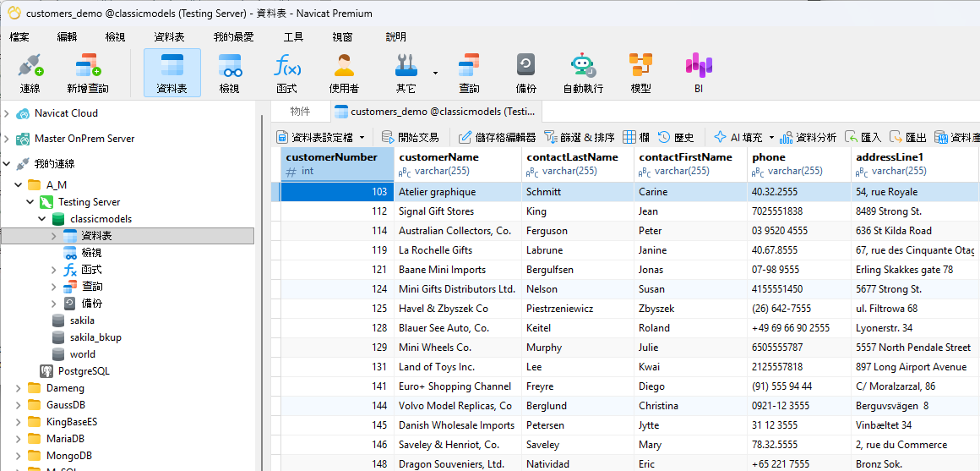980x471 pixels.
Task: Click the 'Piestrzeniewicz' last name cell
Action: pyautogui.click(x=578, y=309)
